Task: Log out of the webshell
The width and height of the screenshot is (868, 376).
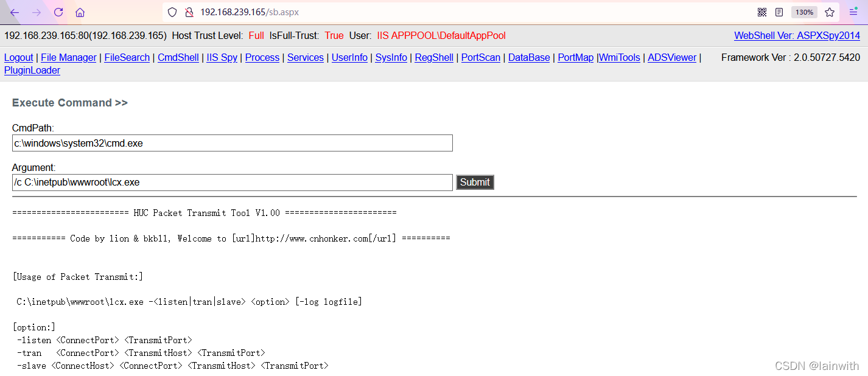Action: [19, 58]
